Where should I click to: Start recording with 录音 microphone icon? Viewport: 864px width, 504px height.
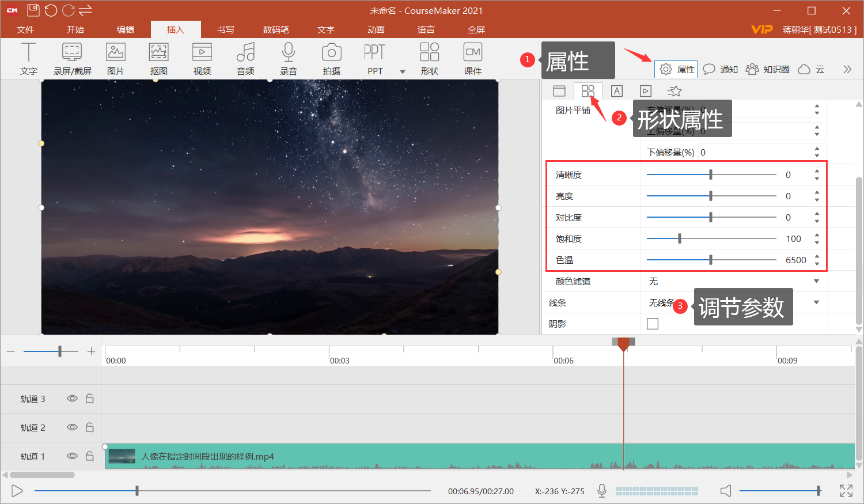pos(289,59)
